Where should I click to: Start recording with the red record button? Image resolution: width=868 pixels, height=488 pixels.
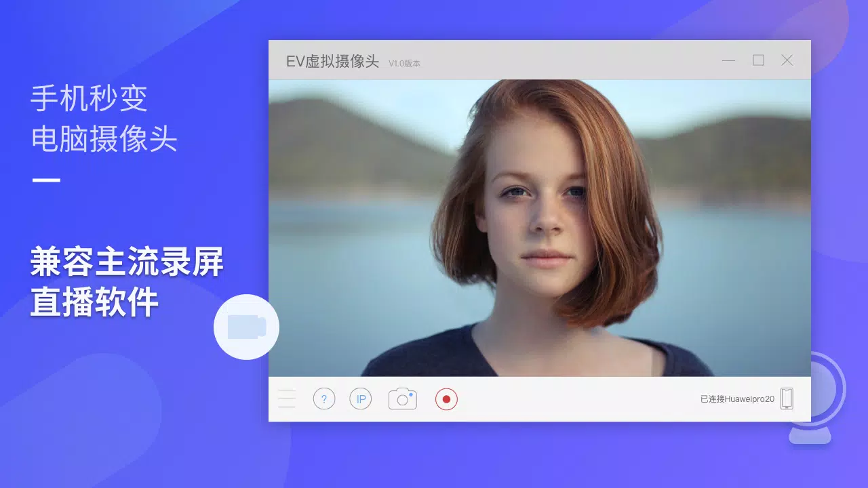coord(446,399)
